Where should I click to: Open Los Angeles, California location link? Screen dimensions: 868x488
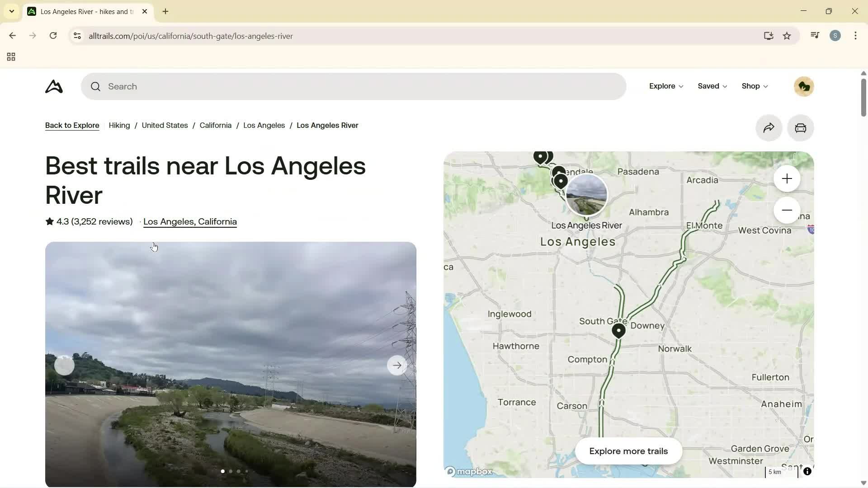[x=189, y=221]
